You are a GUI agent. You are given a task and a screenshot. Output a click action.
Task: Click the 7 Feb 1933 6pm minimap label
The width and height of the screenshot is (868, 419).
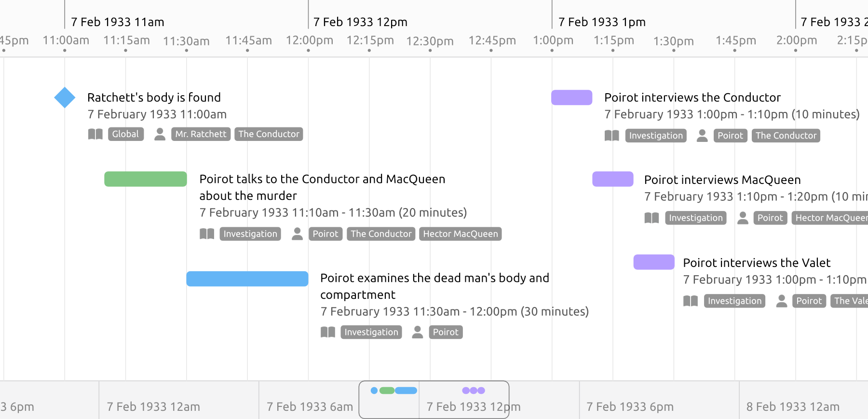(x=629, y=406)
